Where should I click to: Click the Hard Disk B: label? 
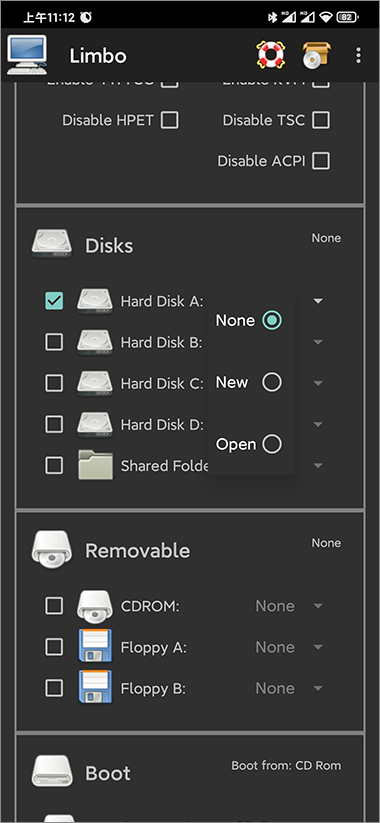[162, 342]
